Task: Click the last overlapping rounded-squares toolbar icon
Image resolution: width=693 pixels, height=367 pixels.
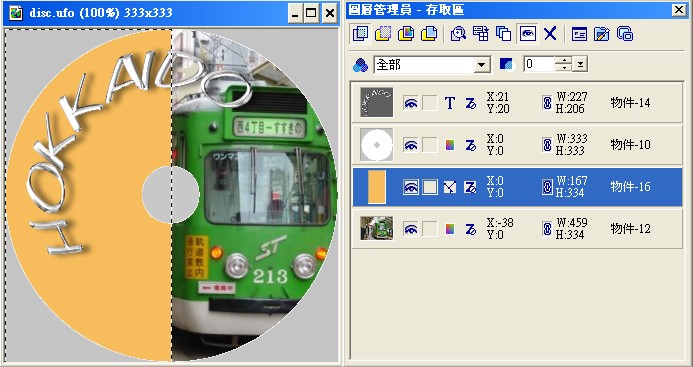Action: point(625,34)
